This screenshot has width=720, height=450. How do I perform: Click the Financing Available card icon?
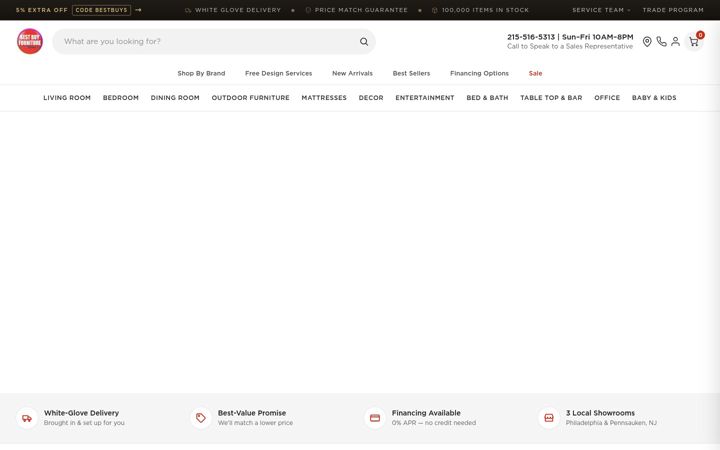(375, 418)
